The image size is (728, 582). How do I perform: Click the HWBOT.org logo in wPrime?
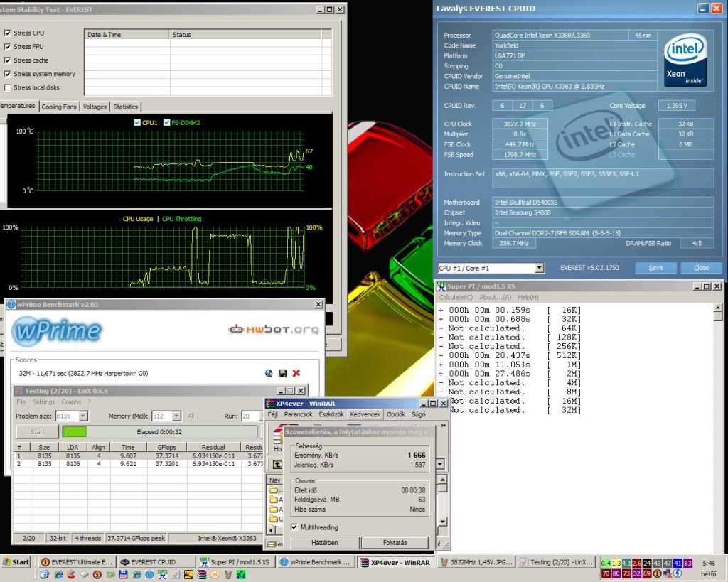pos(274,330)
